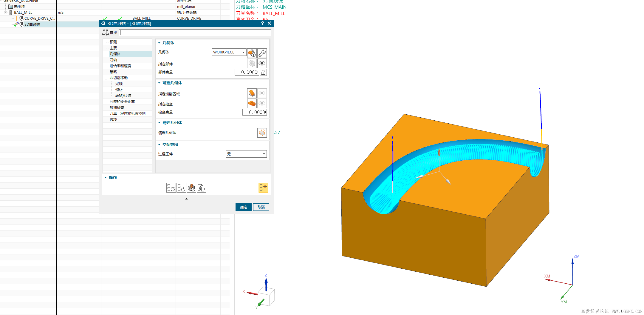Image resolution: width=644 pixels, height=315 pixels.
Task: Select 预测 in the dialog tree
Action: (x=113, y=42)
